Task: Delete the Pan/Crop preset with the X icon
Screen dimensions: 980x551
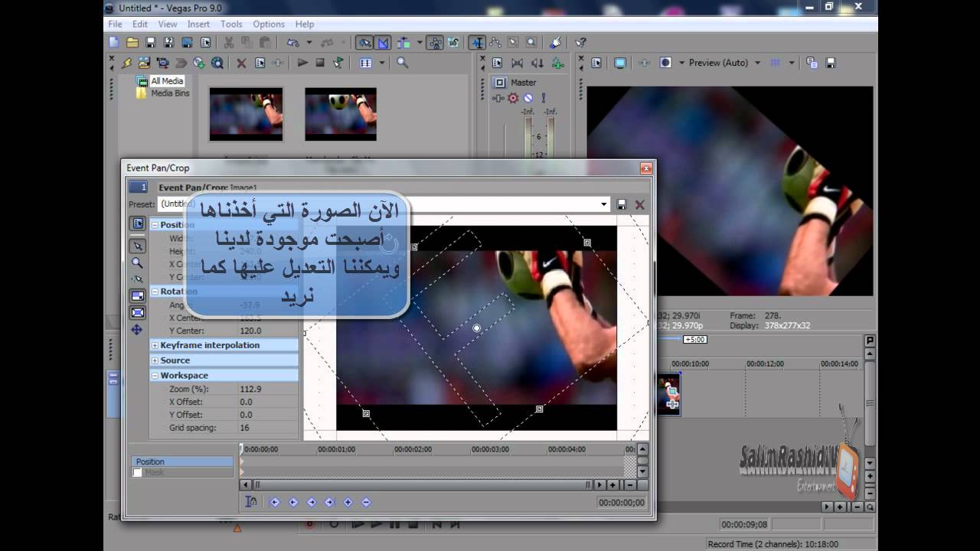Action: (640, 204)
